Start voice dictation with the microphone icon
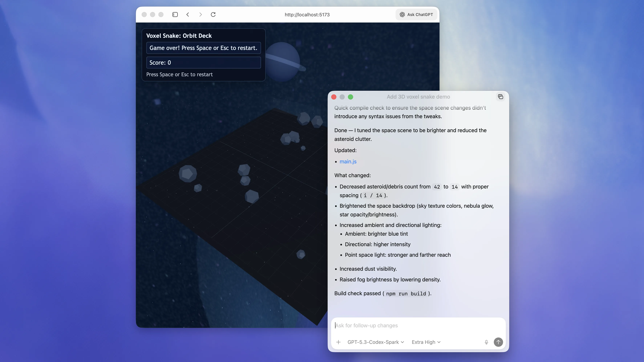 [486, 342]
